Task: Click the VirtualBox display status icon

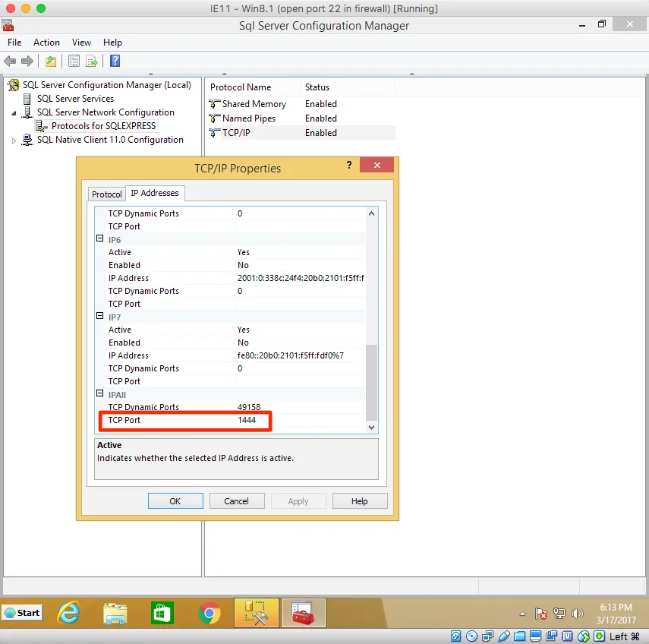Action: point(536,636)
